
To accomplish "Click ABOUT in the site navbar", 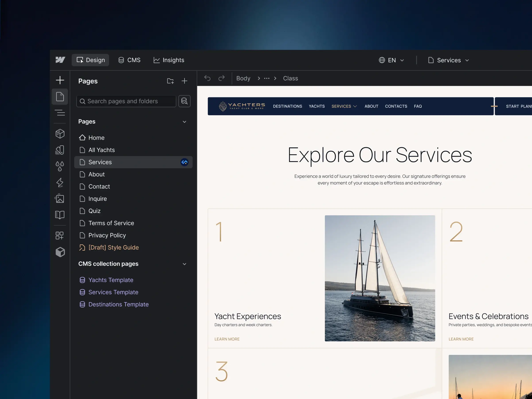I will 371,106.
